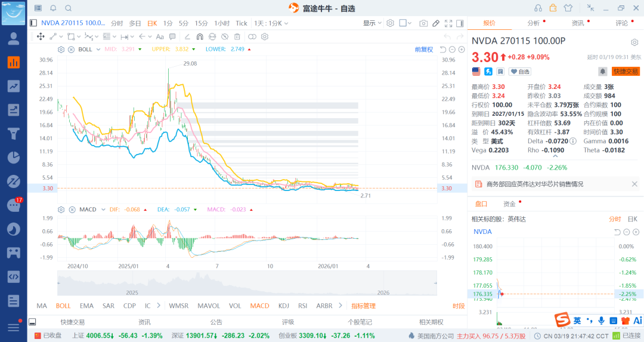The height and width of the screenshot is (342, 644).
Task: Select the text annotation Aa tool
Action: [x=160, y=36]
